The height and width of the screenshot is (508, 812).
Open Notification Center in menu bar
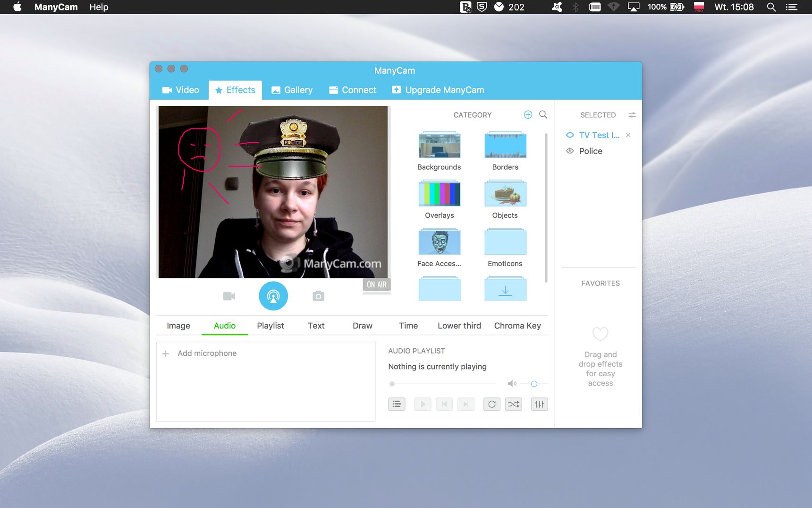792,7
